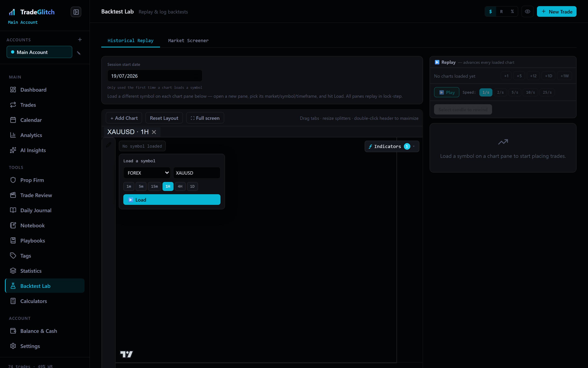Click the 'No symbol loaded' label

(x=142, y=146)
